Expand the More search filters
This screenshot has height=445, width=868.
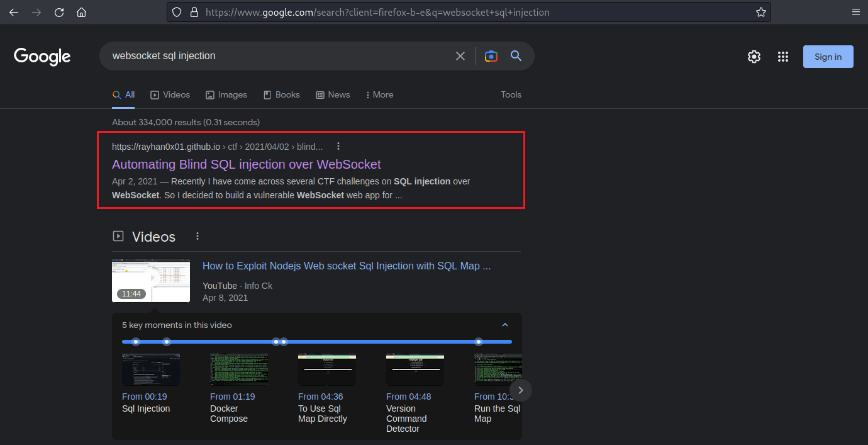(379, 94)
